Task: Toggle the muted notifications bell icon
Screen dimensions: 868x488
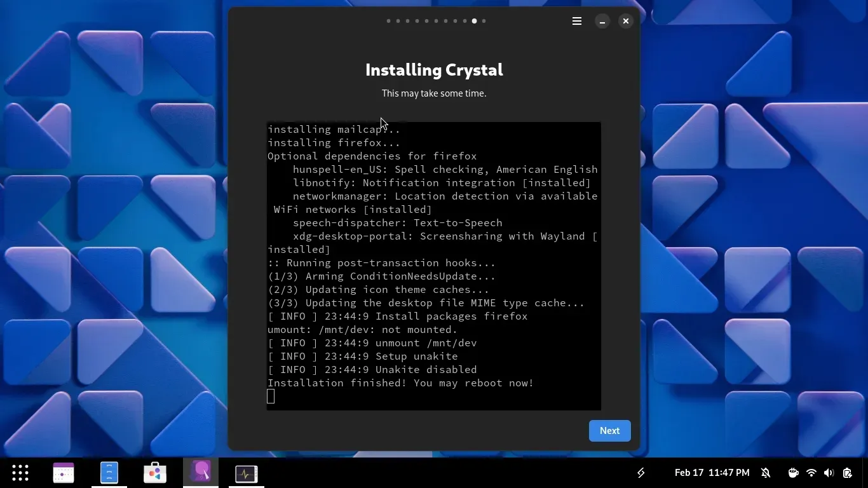Action: coord(766,473)
